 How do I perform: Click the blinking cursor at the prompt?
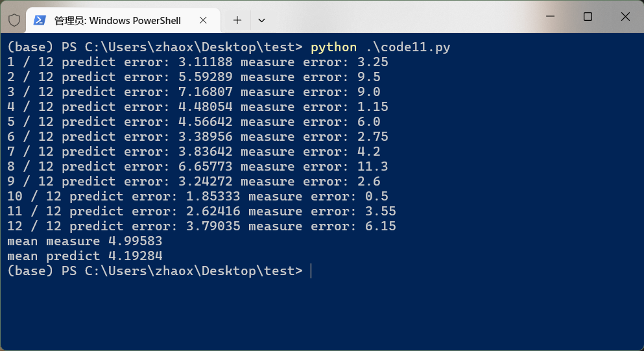tap(311, 271)
